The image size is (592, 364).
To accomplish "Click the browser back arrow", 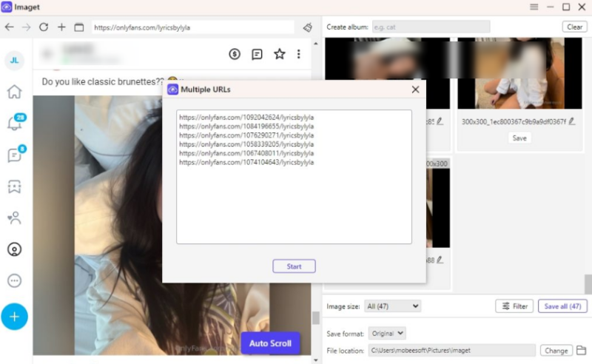I will pos(9,27).
